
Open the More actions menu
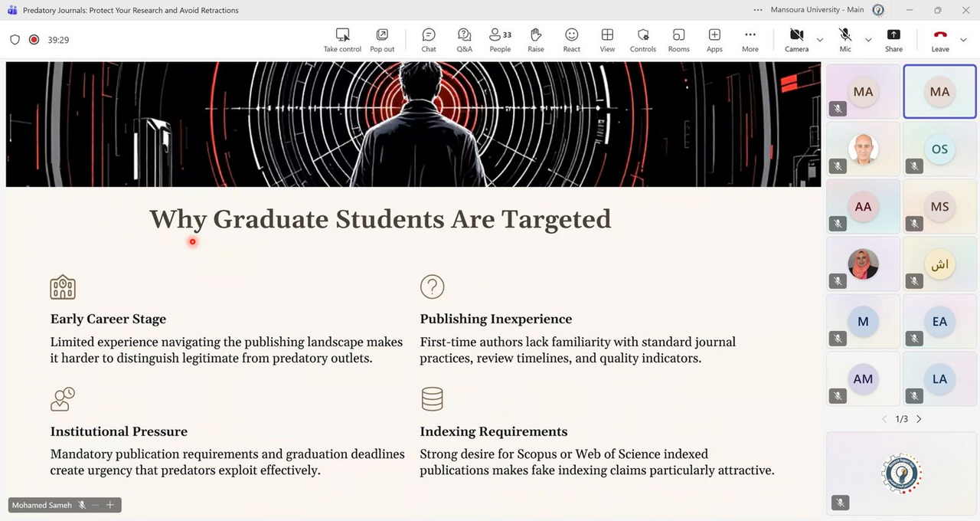point(750,39)
